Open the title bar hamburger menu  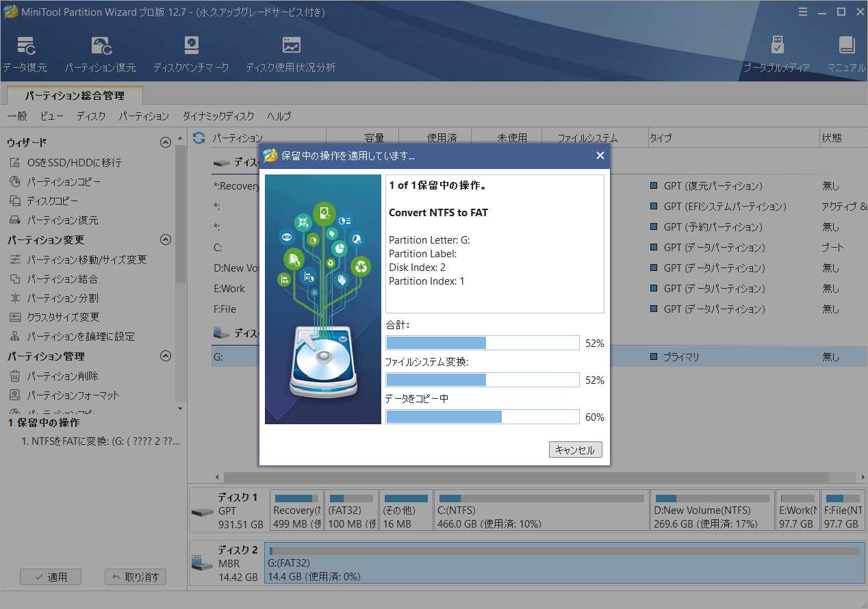pos(804,12)
